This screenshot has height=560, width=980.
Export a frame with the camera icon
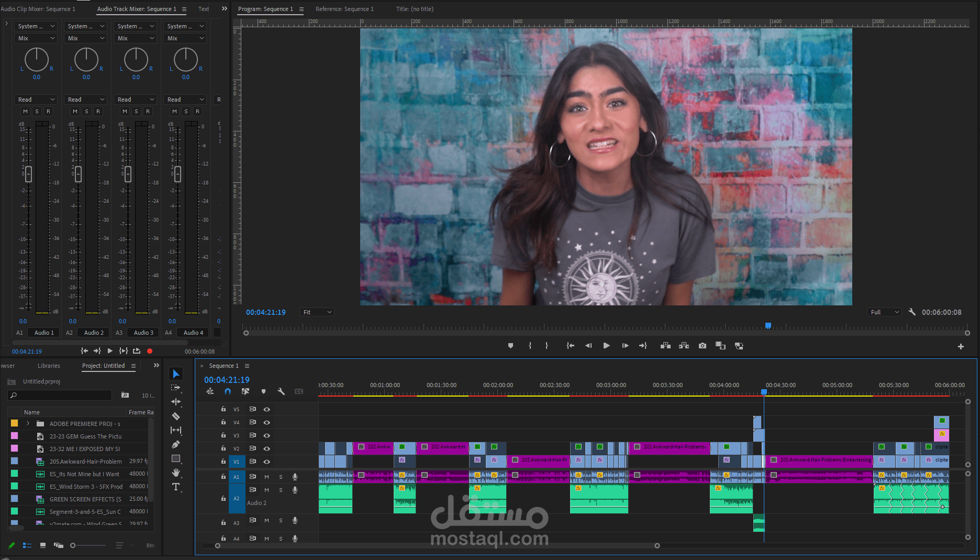pos(703,346)
